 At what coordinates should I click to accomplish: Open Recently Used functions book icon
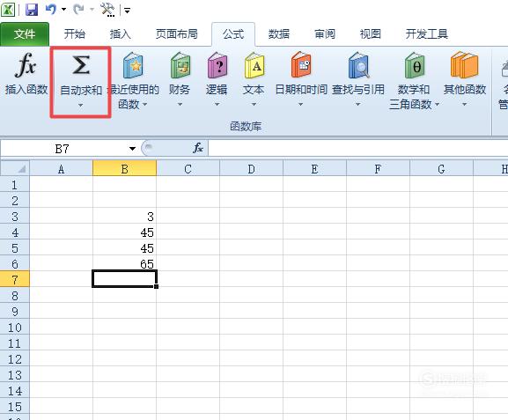pos(133,65)
